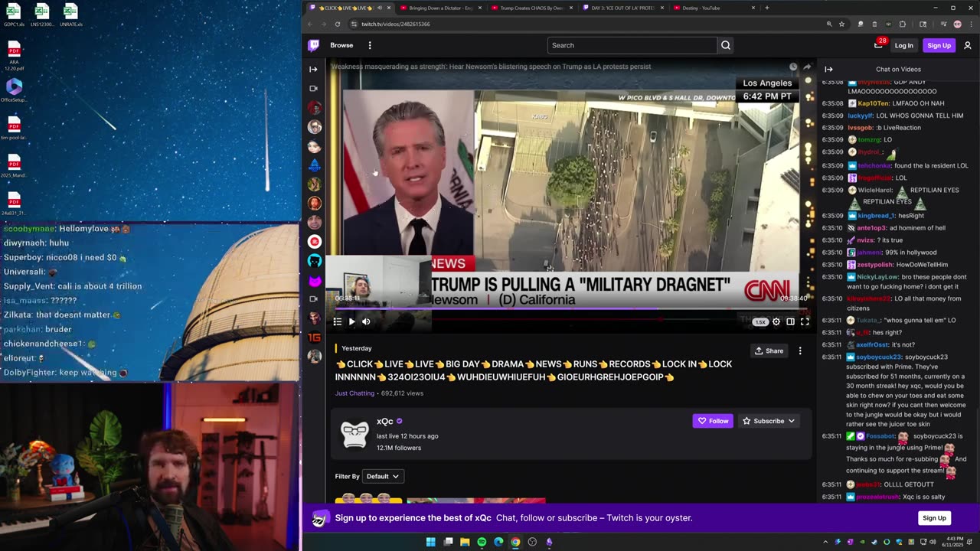Open a new browser tab
The width and height of the screenshot is (980, 551).
tap(766, 8)
